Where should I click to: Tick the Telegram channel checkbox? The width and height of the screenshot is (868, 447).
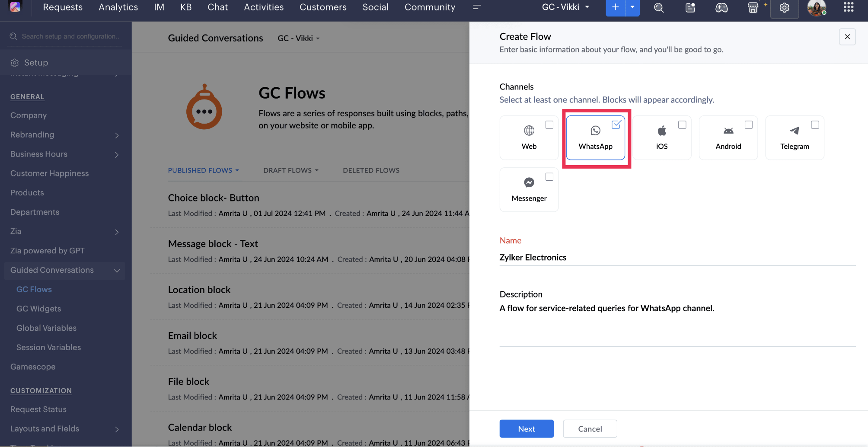click(815, 125)
